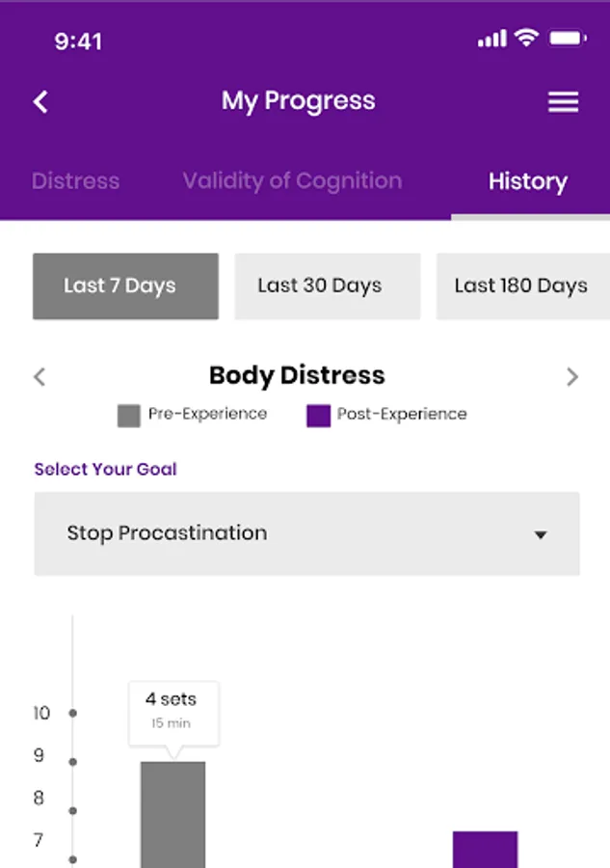The height and width of the screenshot is (868, 610).
Task: Tap the 4 sets tooltip bubble
Action: [x=173, y=710]
